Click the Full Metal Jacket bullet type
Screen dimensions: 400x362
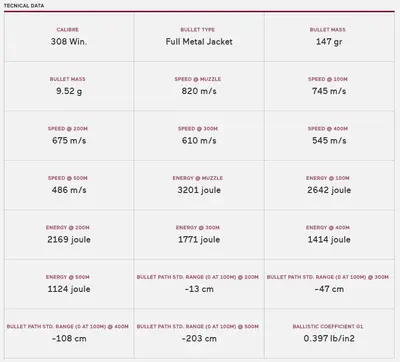pos(199,42)
